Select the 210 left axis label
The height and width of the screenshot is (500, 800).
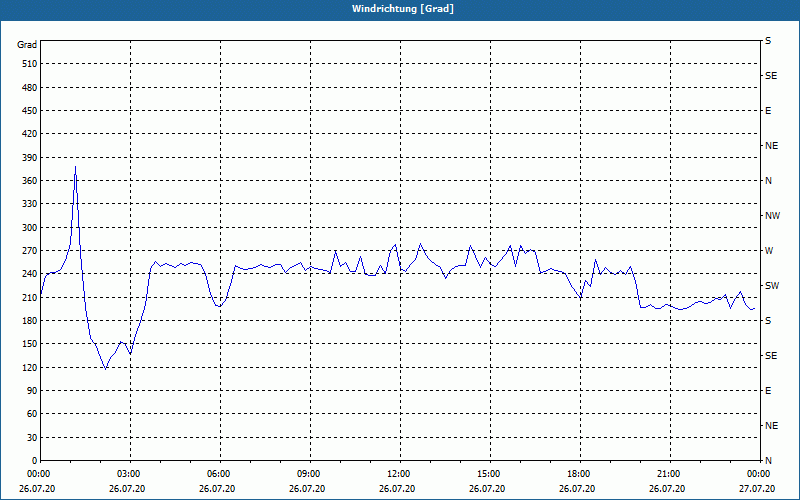[29, 297]
